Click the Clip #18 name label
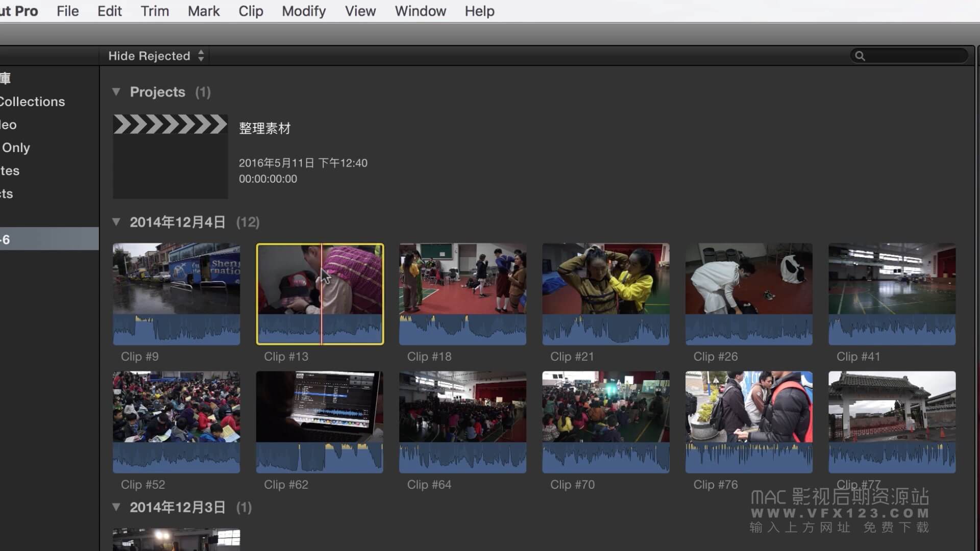Screen dimensions: 980x551 click(429, 357)
